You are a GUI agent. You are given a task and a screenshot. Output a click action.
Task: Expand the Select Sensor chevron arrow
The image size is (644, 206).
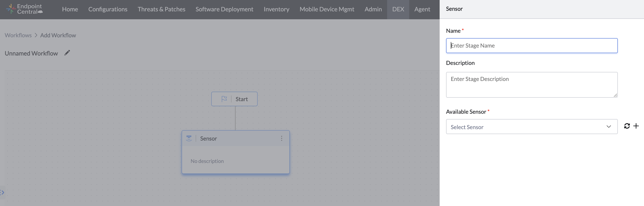pyautogui.click(x=609, y=127)
